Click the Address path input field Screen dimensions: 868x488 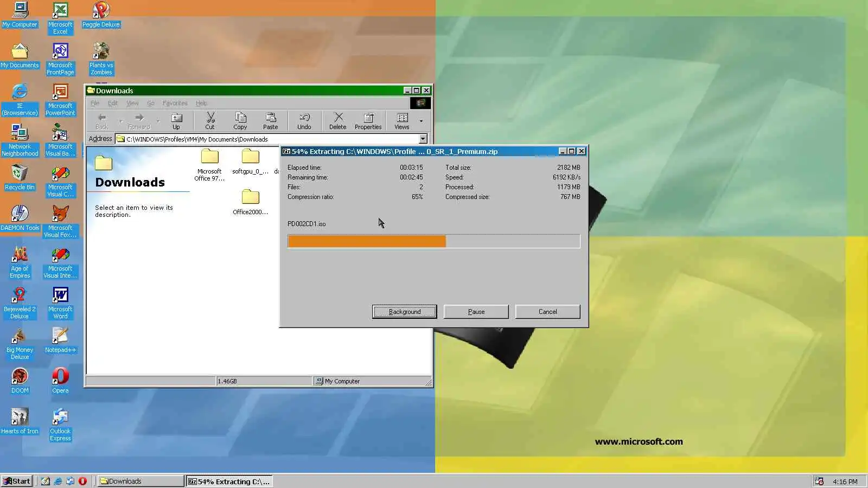pos(272,139)
